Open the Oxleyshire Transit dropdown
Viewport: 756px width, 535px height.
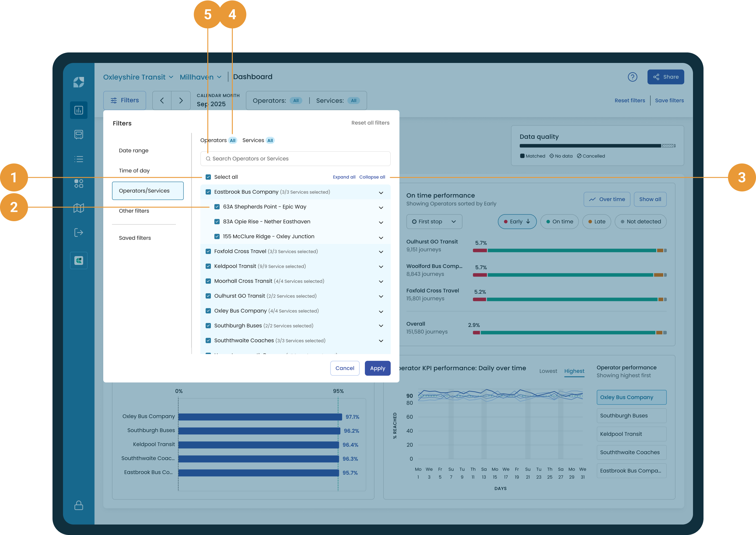click(x=138, y=77)
